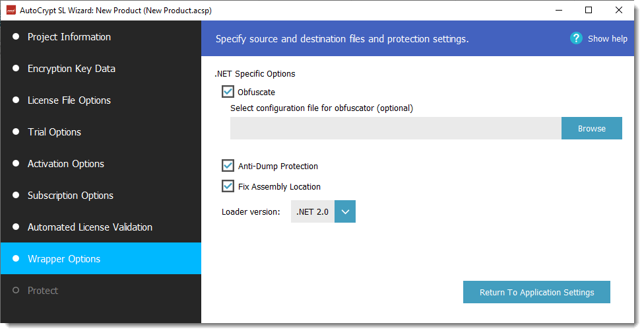Click the Show help question mark icon
The width and height of the screenshot is (644, 333).
tap(576, 38)
